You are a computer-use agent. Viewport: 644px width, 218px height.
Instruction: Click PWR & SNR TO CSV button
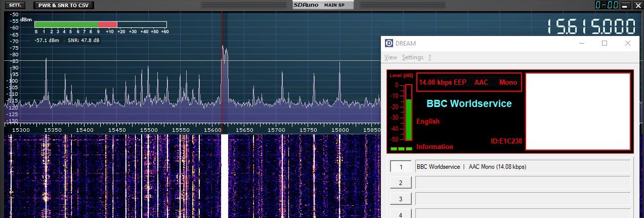coord(64,5)
